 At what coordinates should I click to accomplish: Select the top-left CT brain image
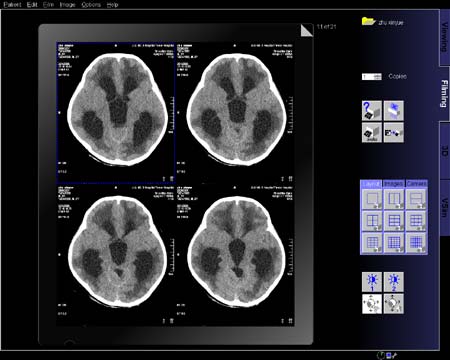point(116,113)
